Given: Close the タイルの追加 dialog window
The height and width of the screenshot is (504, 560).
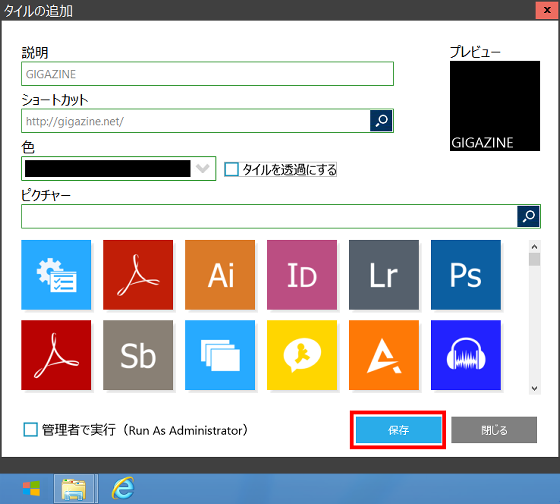Looking at the screenshot, I should tap(547, 10).
